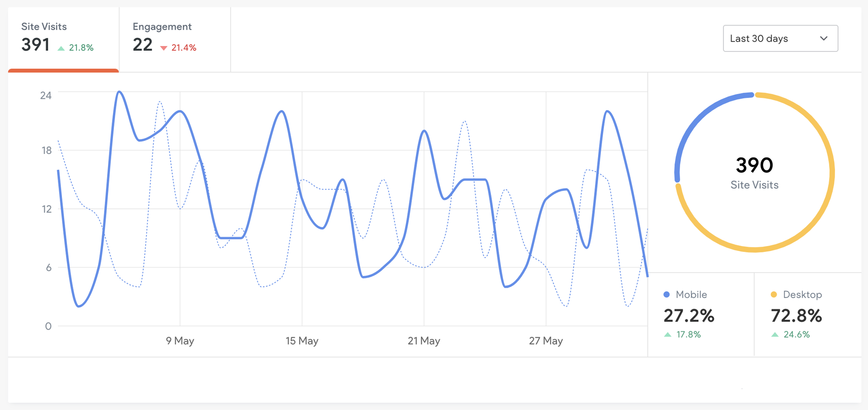Click the 391 site visits count
This screenshot has width=868, height=410.
pyautogui.click(x=35, y=45)
